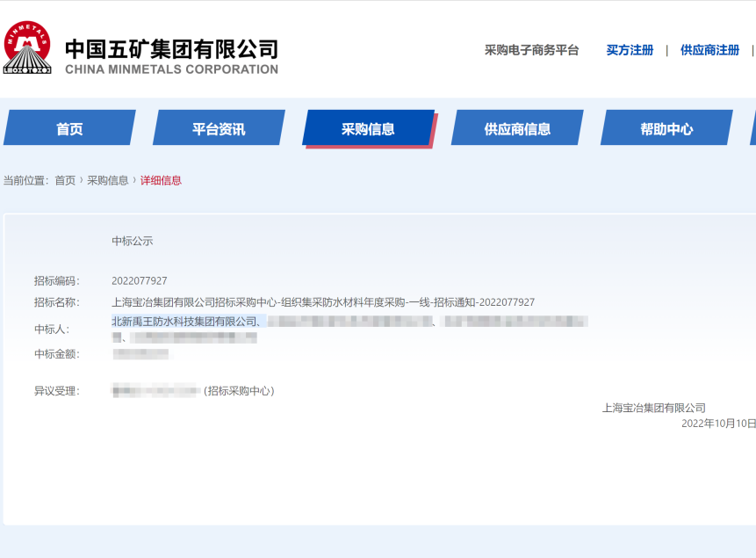Select the 采购信息 navigation tab
The height and width of the screenshot is (558, 756).
(369, 128)
